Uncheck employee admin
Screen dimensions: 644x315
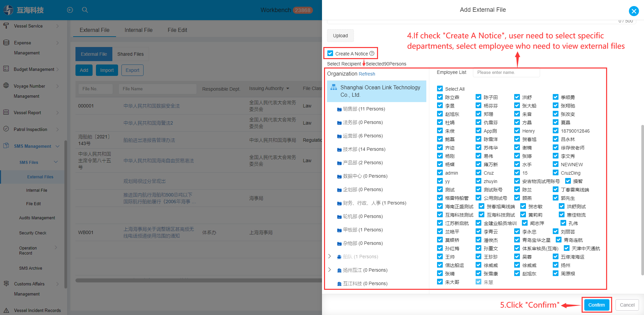(x=440, y=173)
